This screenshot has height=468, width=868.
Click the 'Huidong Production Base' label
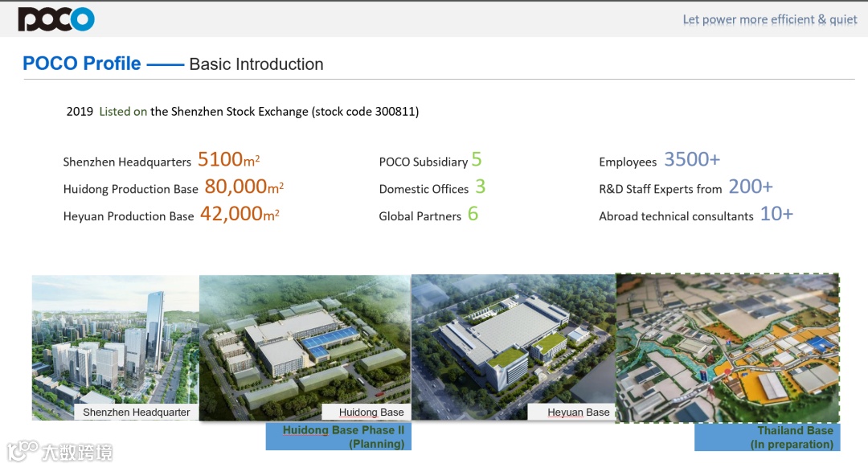point(131,189)
